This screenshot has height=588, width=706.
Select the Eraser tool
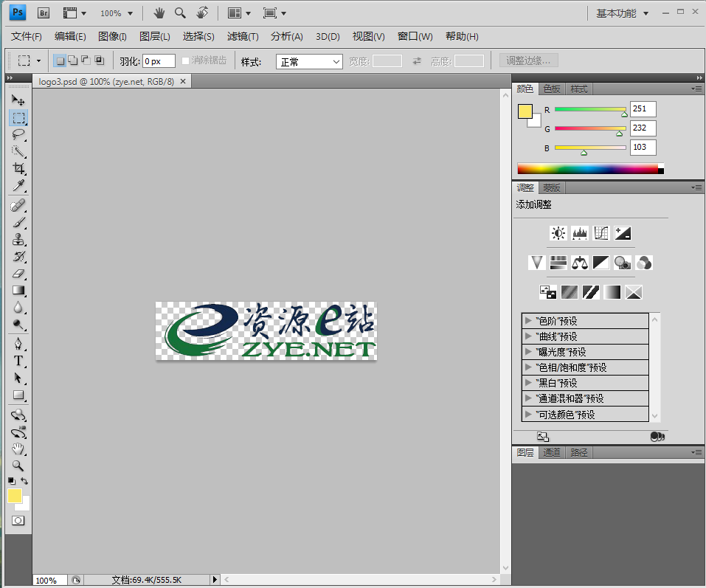pyautogui.click(x=18, y=274)
